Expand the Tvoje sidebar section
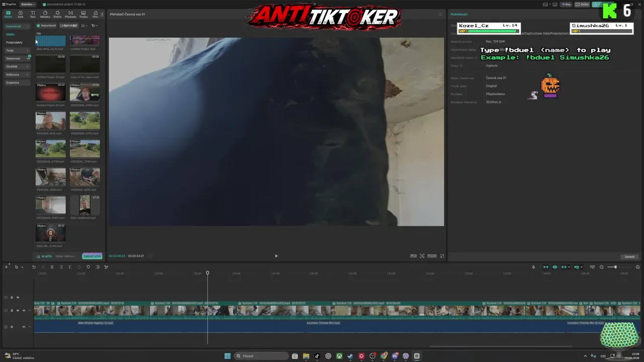This screenshot has height=362, width=644. coord(17,50)
